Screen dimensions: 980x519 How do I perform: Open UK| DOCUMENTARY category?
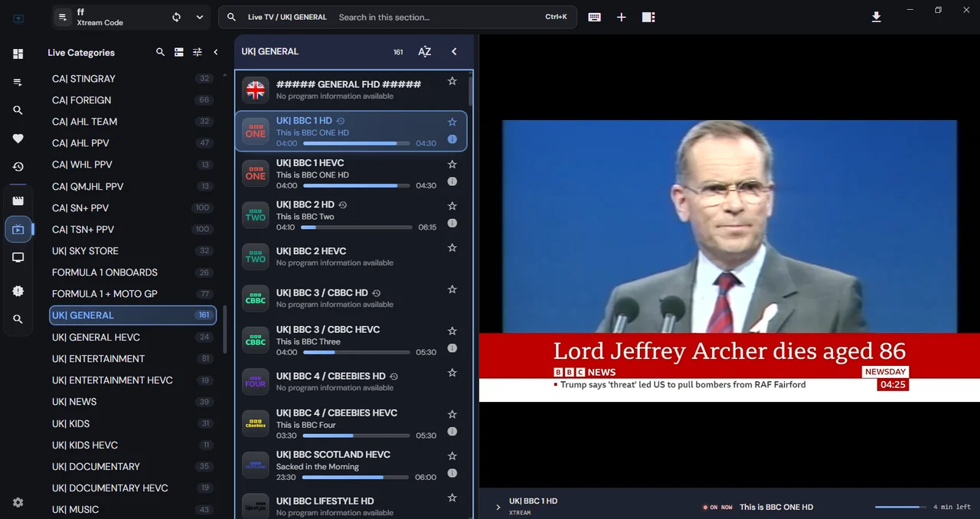tap(132, 466)
